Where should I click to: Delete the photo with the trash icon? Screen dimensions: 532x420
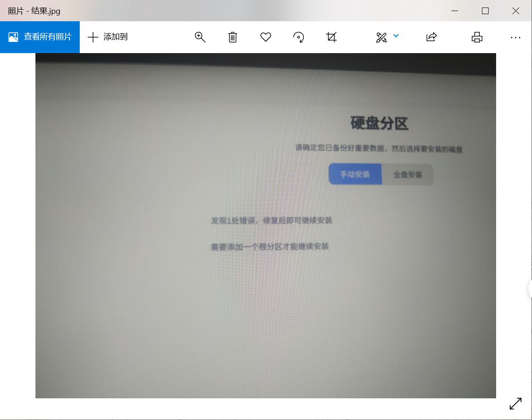(233, 37)
